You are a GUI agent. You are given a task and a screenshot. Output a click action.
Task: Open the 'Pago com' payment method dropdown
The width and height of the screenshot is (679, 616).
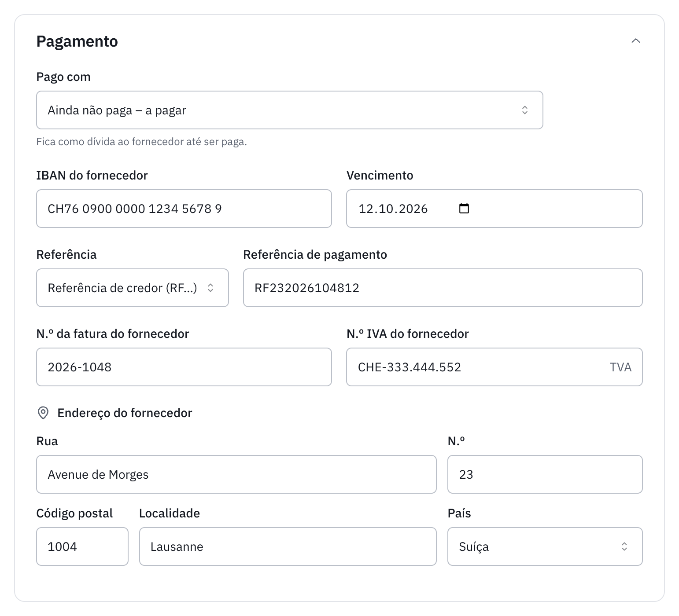click(x=289, y=110)
